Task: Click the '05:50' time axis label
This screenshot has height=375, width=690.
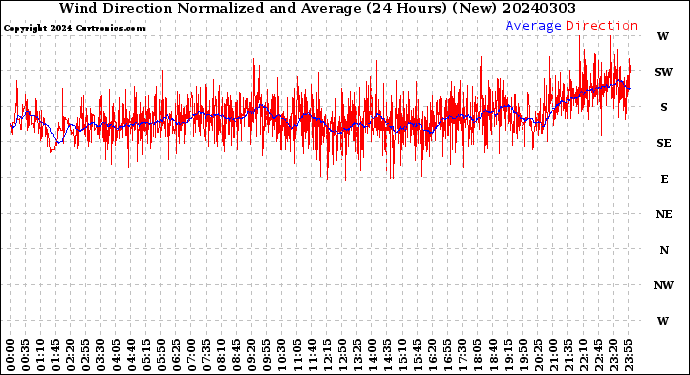Action: (161, 355)
